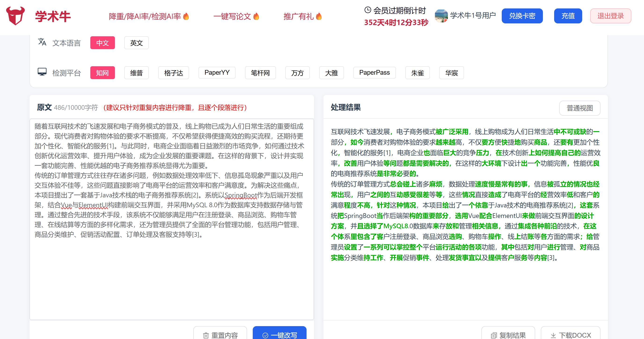644x339 pixels.
Task: Click the monitor icon beside 检测平台
Action: click(42, 72)
